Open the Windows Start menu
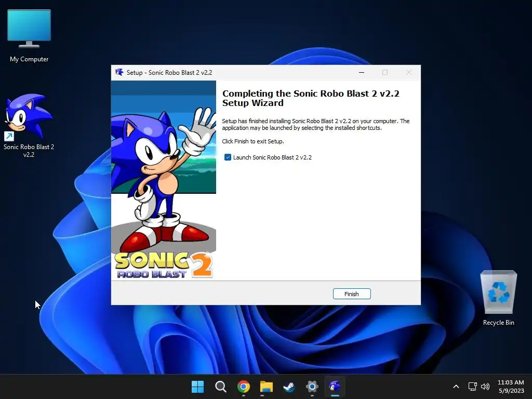Screen dimensions: 532x399 [x=198, y=387]
